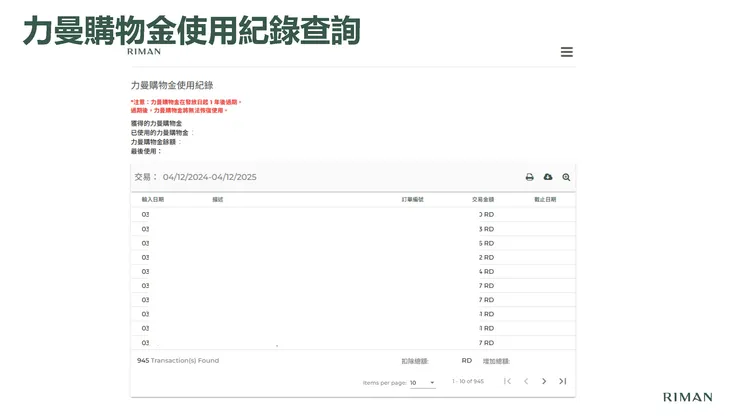The image size is (740, 416).
Task: Go to the previous page
Action: point(526,381)
